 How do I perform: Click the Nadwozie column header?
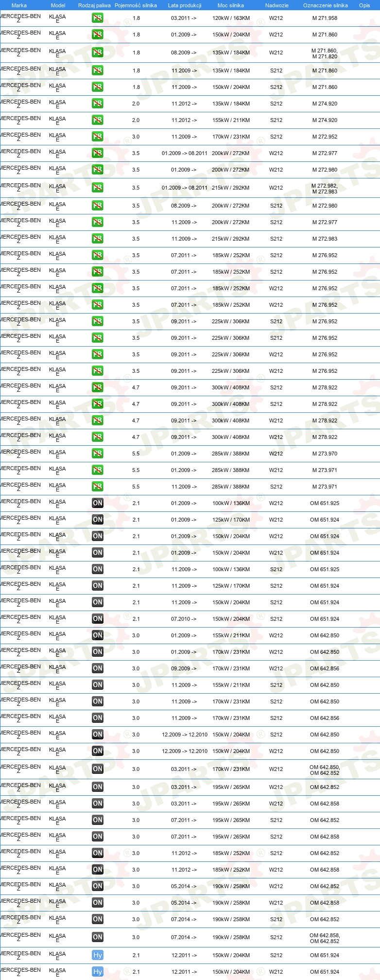tap(276, 5)
